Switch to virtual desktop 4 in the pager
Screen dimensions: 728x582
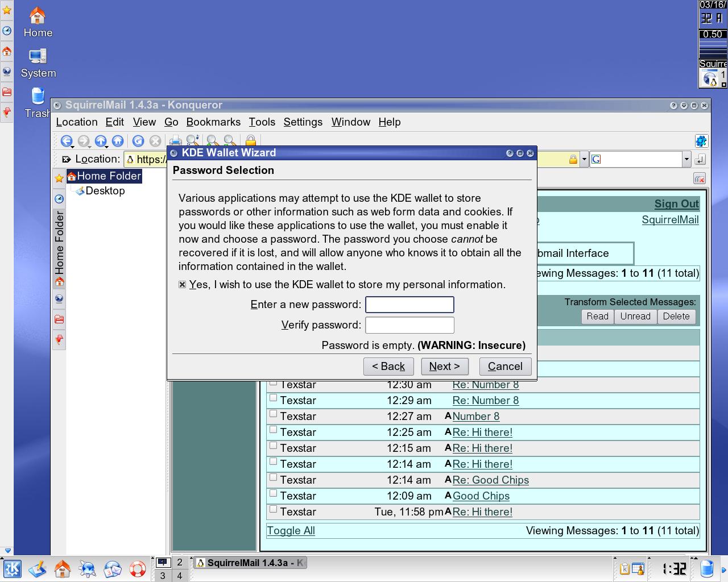[x=180, y=576]
